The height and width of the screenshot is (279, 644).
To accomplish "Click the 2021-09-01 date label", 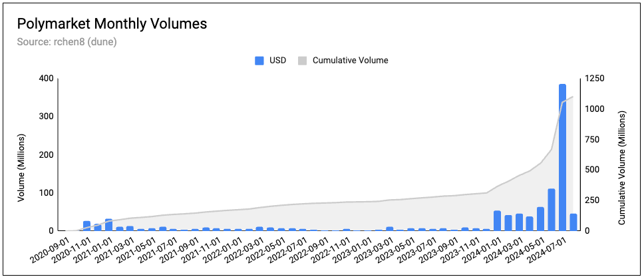I will coord(179,248).
